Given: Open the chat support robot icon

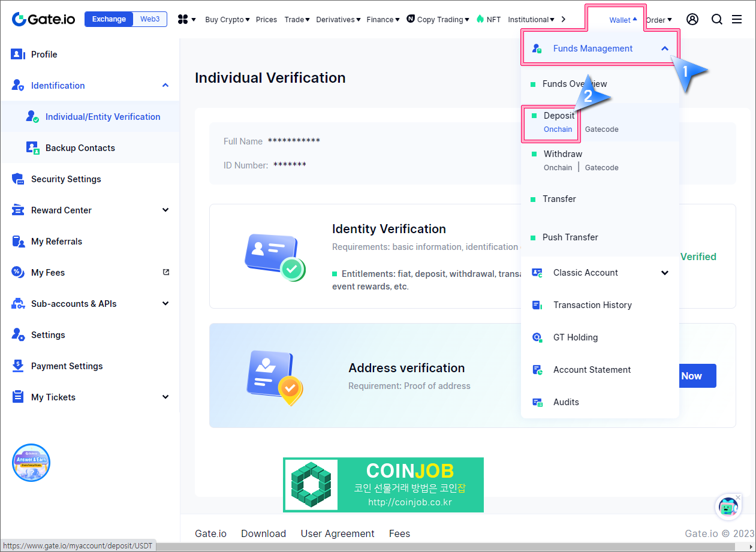Looking at the screenshot, I should pyautogui.click(x=728, y=508).
